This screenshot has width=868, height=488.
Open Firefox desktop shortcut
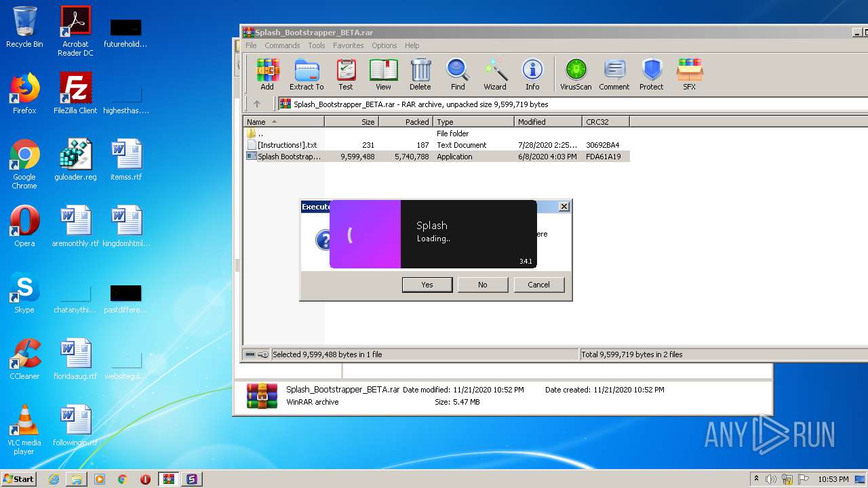pos(24,94)
